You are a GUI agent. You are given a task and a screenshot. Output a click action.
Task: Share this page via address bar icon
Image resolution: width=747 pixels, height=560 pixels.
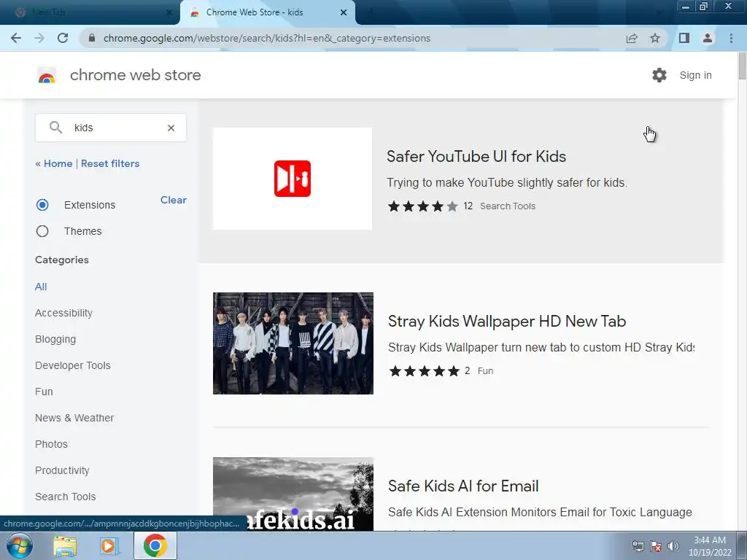pos(632,38)
